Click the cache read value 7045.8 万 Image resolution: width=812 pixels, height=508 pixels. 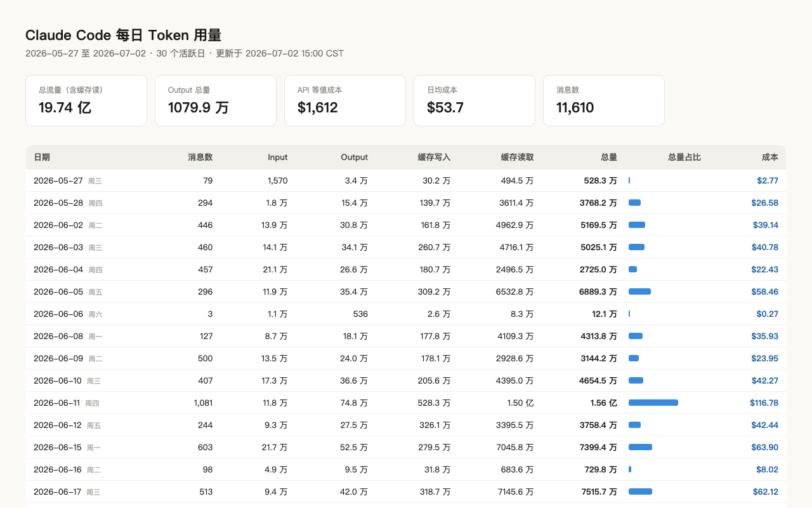tap(515, 447)
